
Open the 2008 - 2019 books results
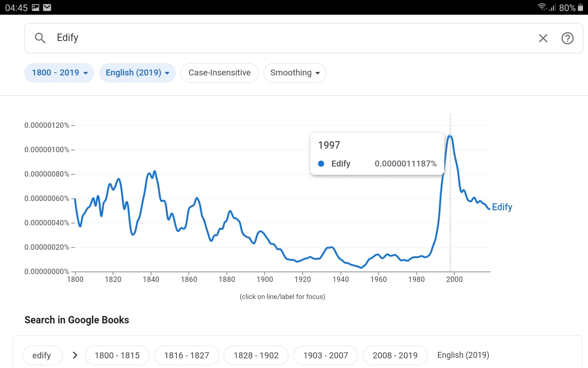pyautogui.click(x=395, y=355)
